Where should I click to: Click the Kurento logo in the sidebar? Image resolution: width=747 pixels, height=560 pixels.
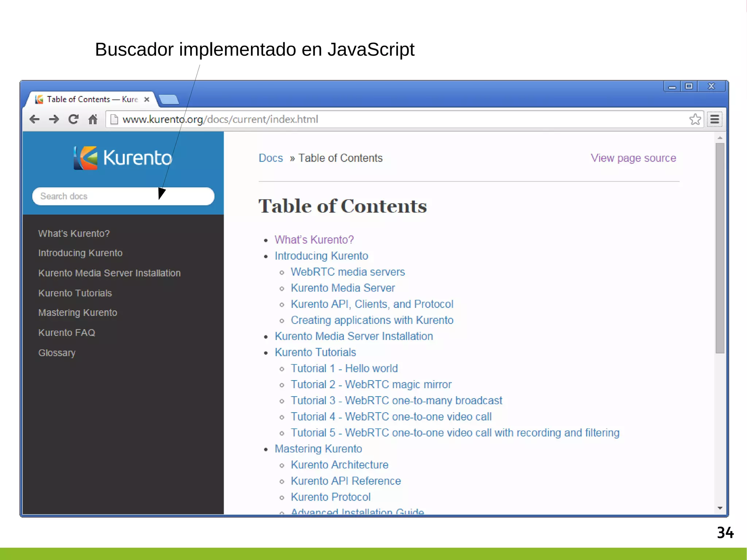point(123,158)
